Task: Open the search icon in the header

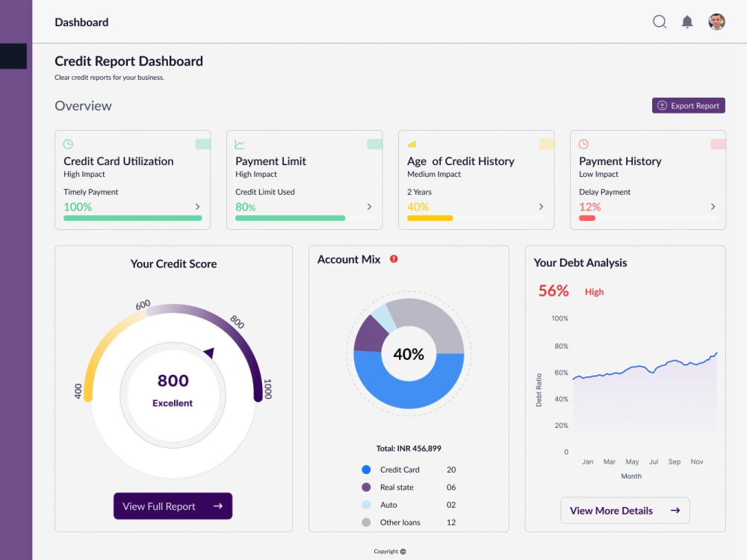Action: (x=660, y=22)
